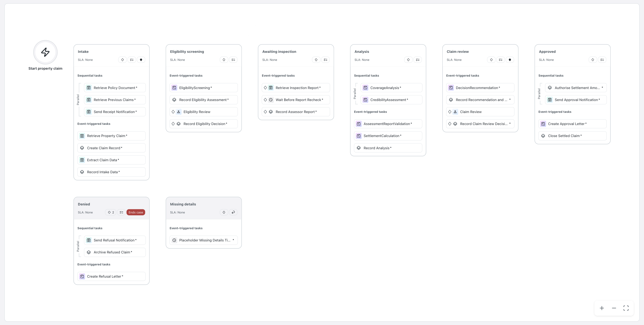Click the Claim review stage title
This screenshot has height=325, width=644.
point(458,52)
